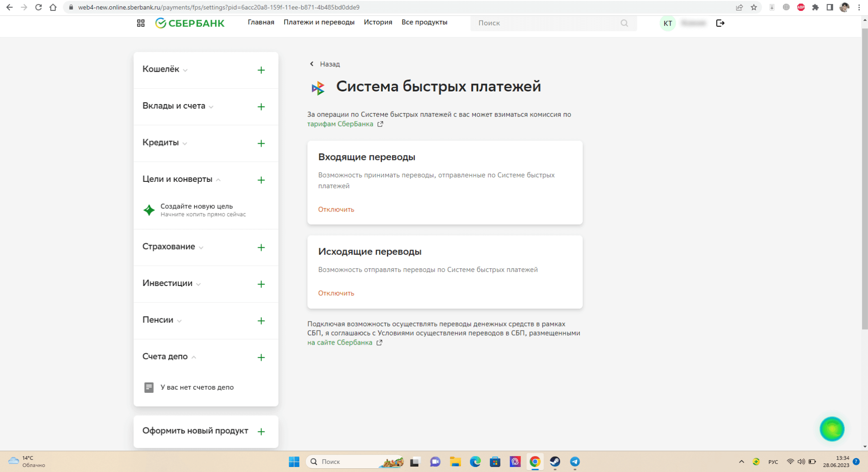This screenshot has height=472, width=868.
Task: Open the green assistant bubble
Action: pos(832,429)
